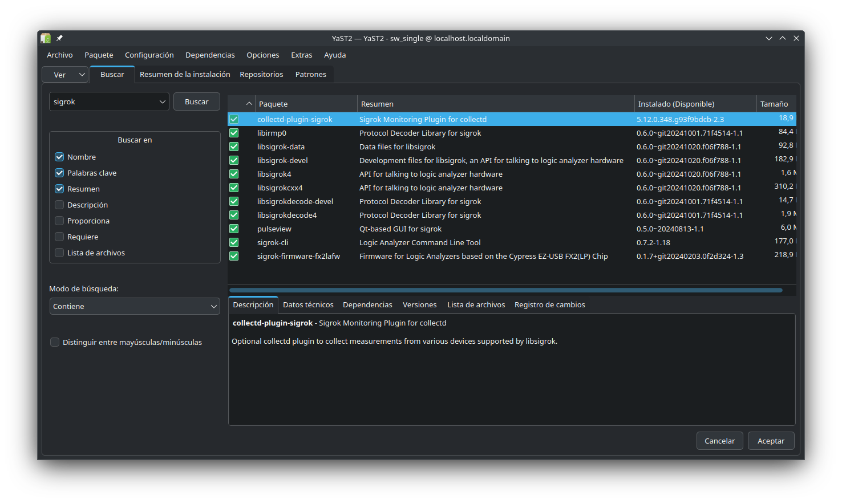Enable the Proporciona checkbox
The image size is (842, 504).
click(x=59, y=221)
